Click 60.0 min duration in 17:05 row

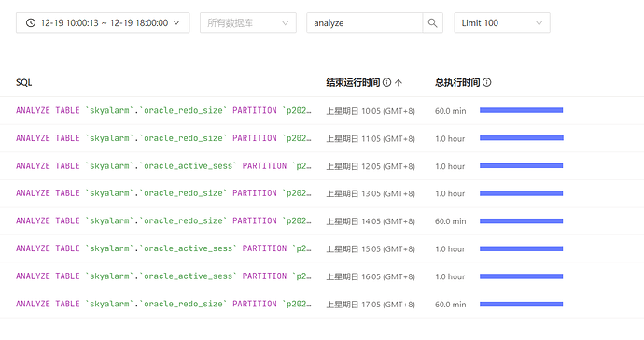(451, 305)
